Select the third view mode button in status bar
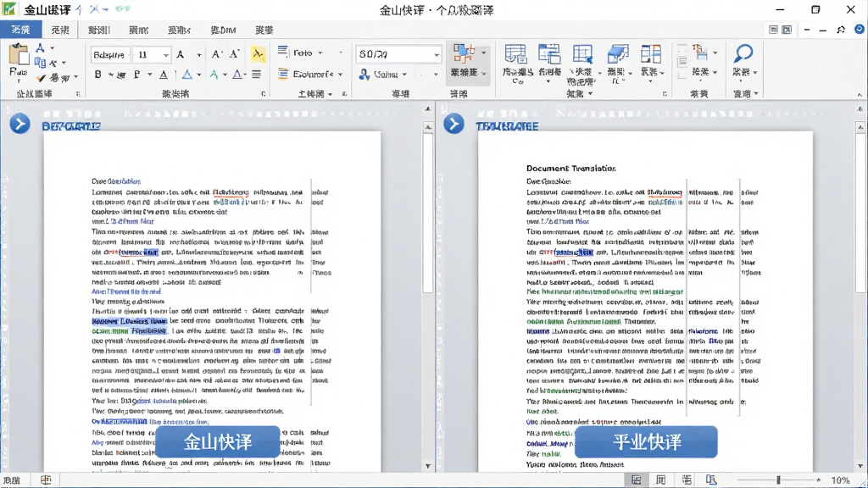The image size is (868, 488). point(687,480)
